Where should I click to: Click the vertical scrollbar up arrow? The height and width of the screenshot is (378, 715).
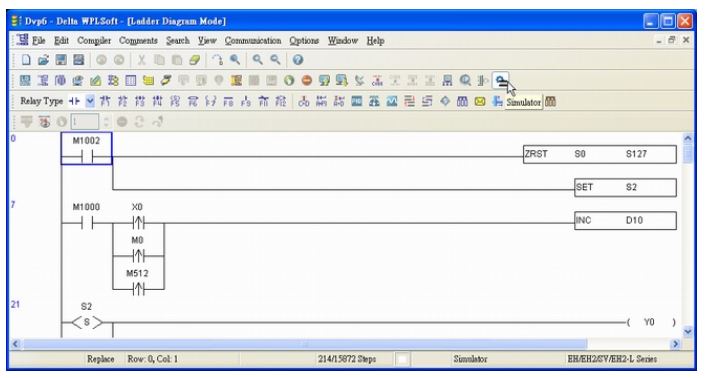(x=688, y=138)
